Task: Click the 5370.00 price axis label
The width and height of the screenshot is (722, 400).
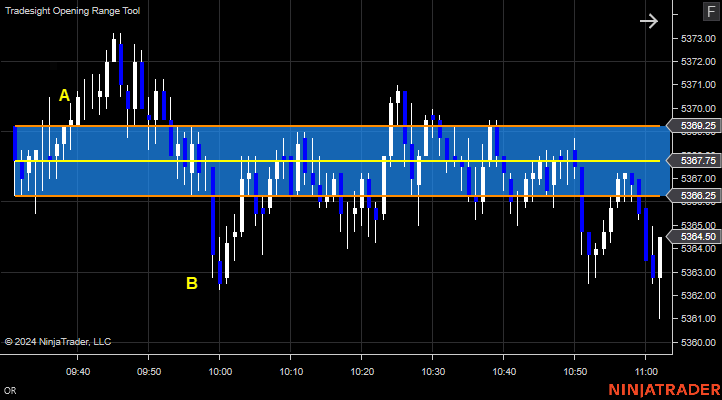Action: click(698, 109)
